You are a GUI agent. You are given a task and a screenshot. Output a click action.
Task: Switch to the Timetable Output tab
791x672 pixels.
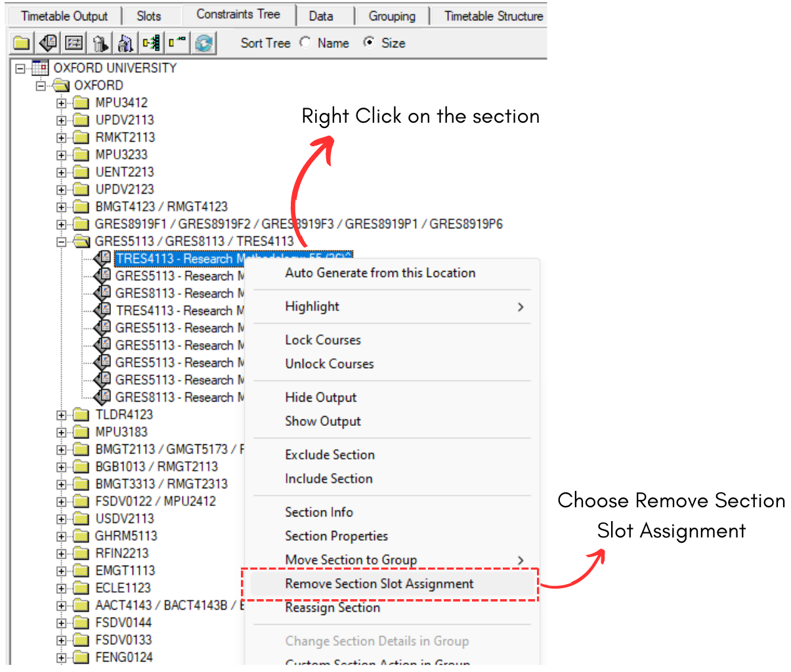pyautogui.click(x=64, y=16)
